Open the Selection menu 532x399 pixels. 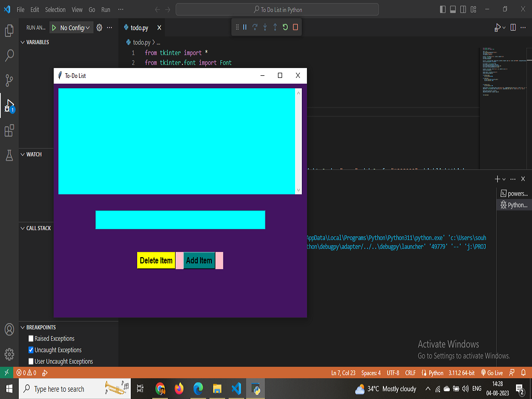55,9
